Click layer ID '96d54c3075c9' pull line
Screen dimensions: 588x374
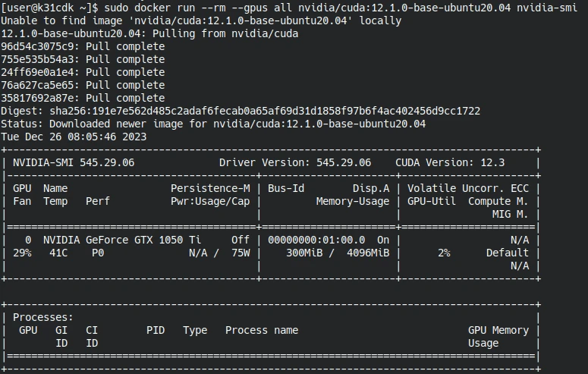tap(83, 46)
